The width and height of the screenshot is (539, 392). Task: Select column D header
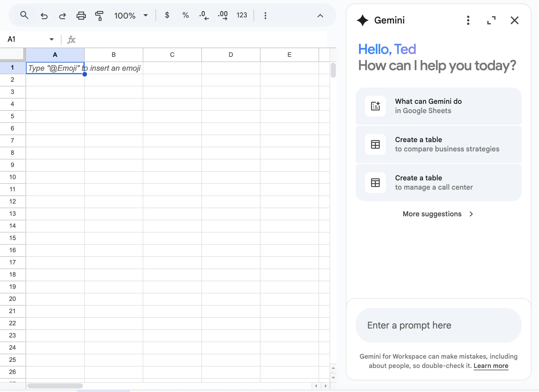click(x=231, y=55)
